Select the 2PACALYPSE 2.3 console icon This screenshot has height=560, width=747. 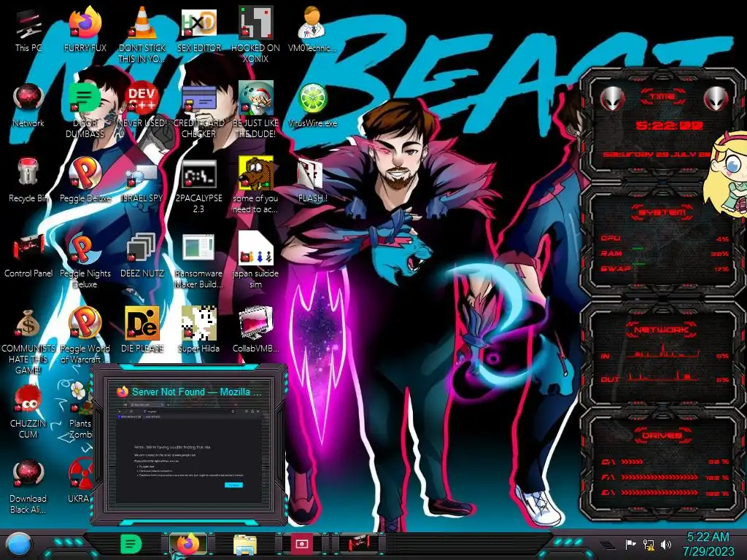coord(198,186)
